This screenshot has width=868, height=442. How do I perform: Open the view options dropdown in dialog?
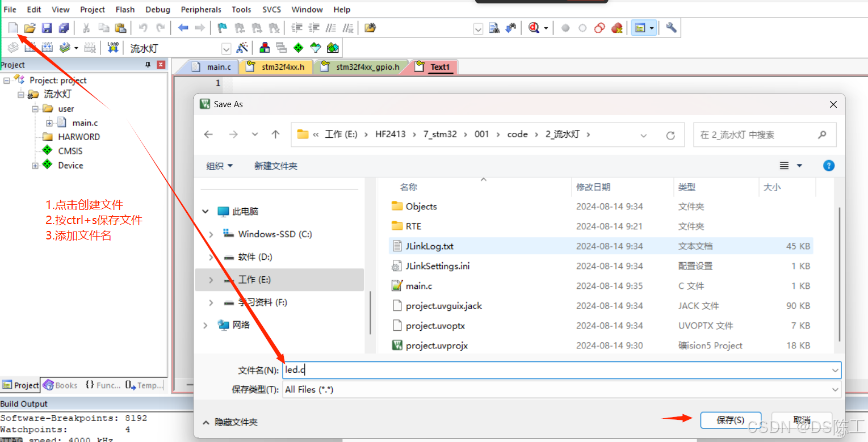[799, 166]
